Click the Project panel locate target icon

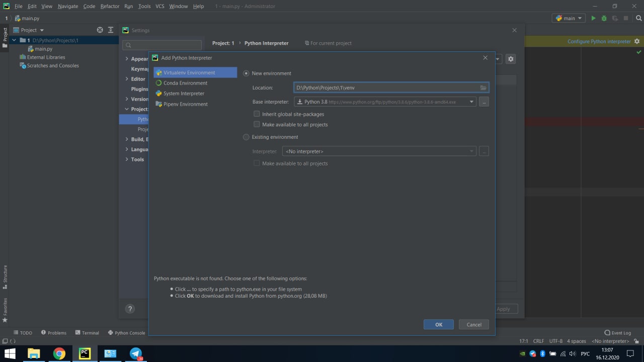100,30
